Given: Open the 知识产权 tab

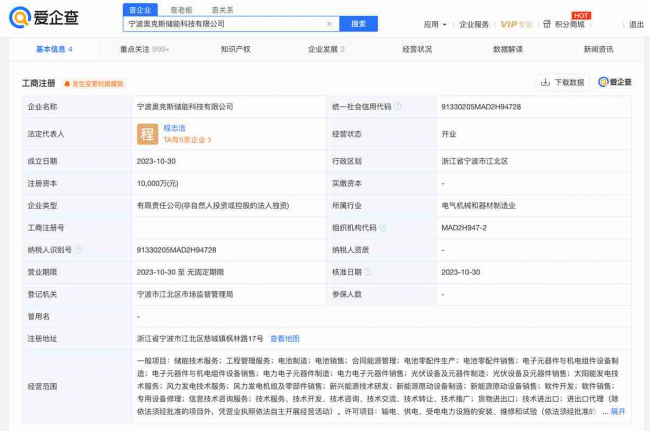Looking at the screenshot, I should (x=235, y=49).
